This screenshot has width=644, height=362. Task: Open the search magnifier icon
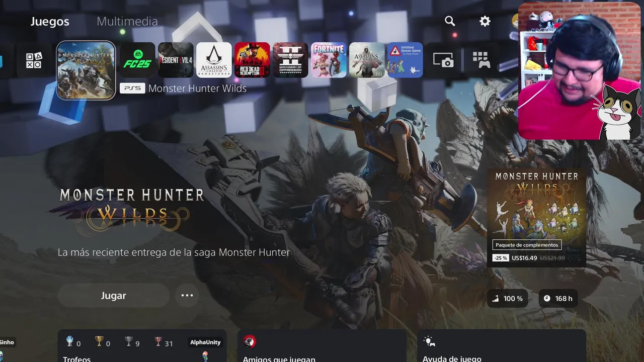[450, 21]
